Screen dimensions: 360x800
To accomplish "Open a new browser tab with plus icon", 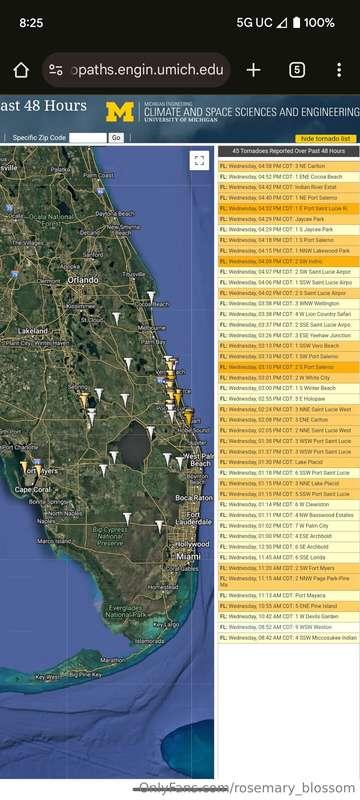I will tap(253, 70).
